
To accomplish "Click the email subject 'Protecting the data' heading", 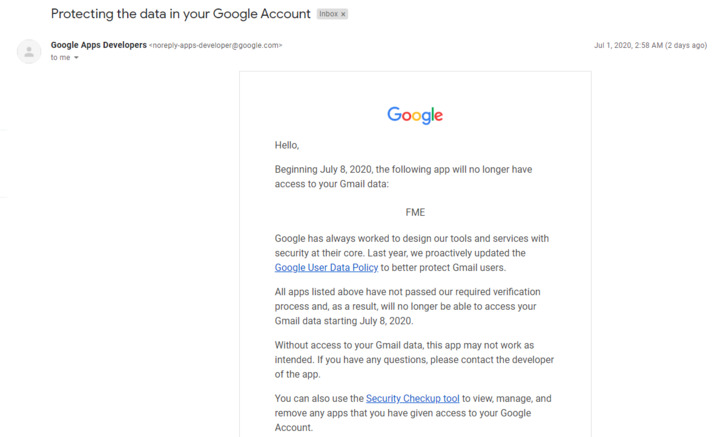I will click(x=180, y=14).
